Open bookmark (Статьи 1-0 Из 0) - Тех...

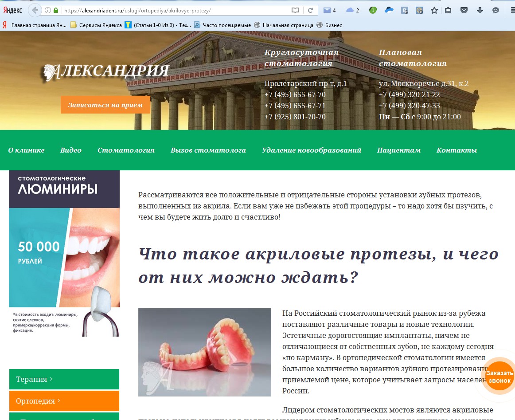(x=158, y=25)
